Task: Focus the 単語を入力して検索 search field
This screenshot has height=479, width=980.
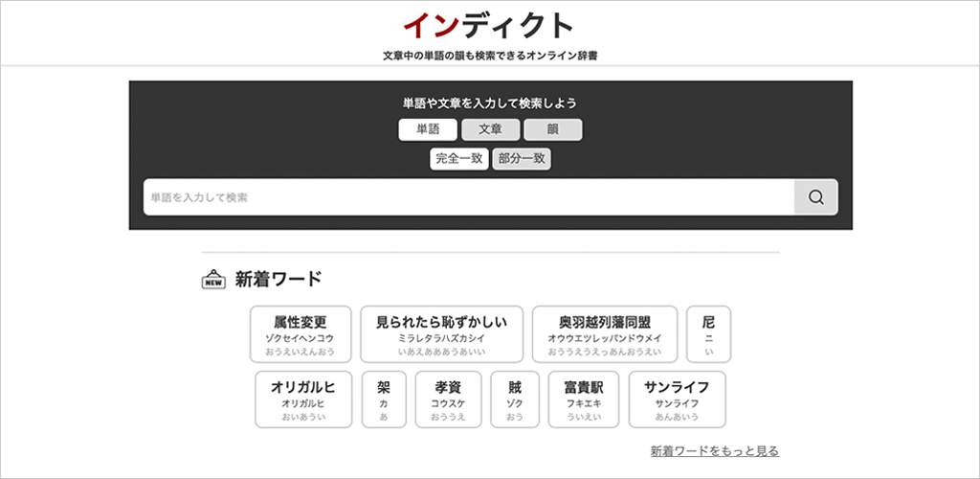Action: tap(469, 197)
